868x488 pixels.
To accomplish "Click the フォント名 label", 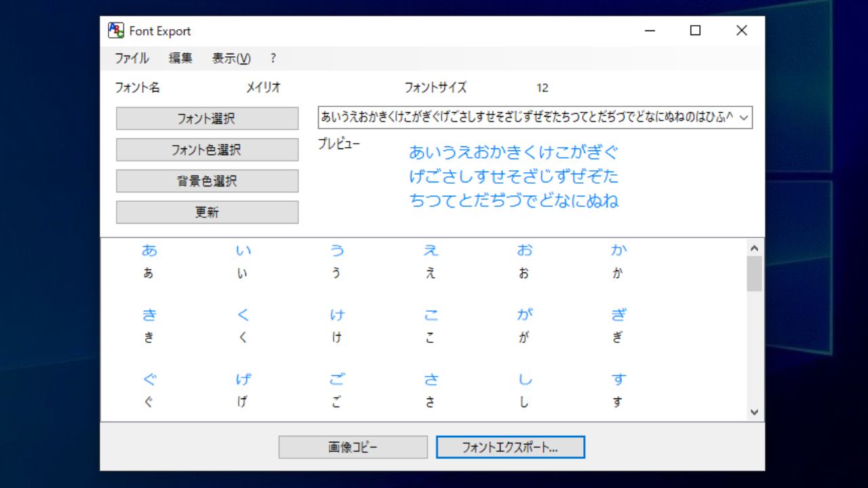I will pos(137,87).
